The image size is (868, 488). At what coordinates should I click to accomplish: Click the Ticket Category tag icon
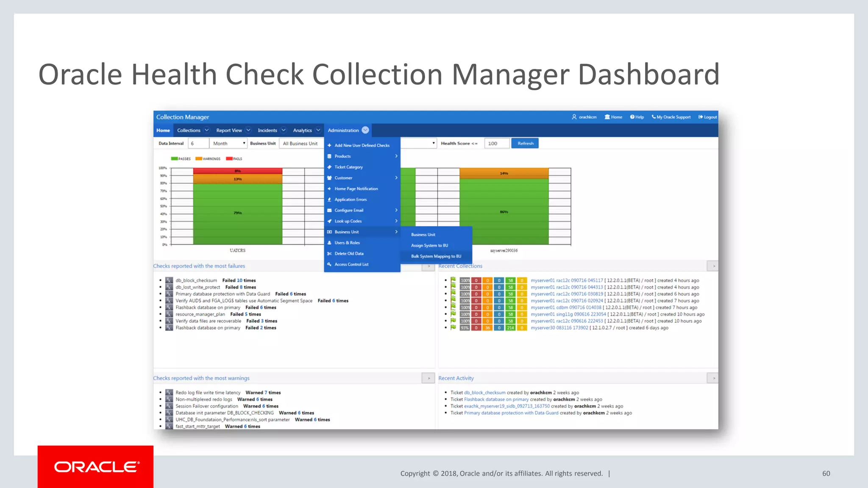tap(329, 167)
